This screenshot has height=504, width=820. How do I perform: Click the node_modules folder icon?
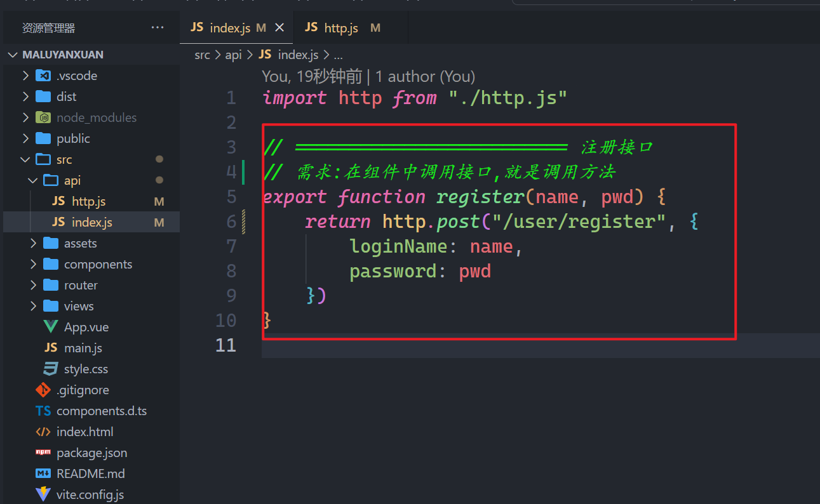click(x=43, y=117)
